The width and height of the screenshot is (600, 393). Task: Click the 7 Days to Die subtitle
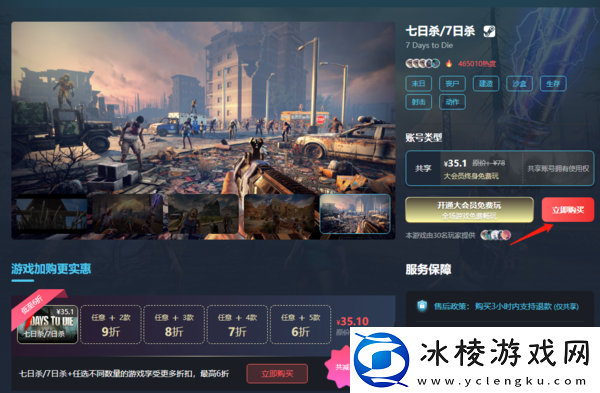click(429, 45)
